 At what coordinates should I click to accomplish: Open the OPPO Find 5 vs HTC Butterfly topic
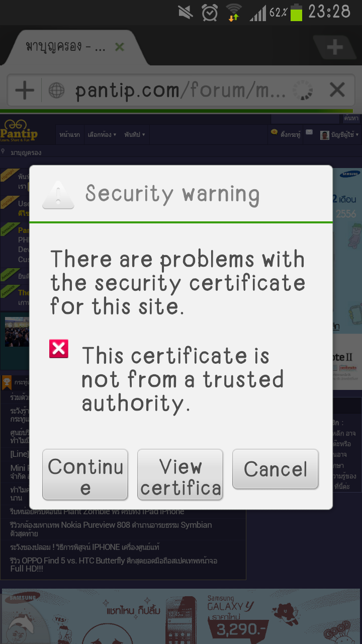click(x=114, y=565)
